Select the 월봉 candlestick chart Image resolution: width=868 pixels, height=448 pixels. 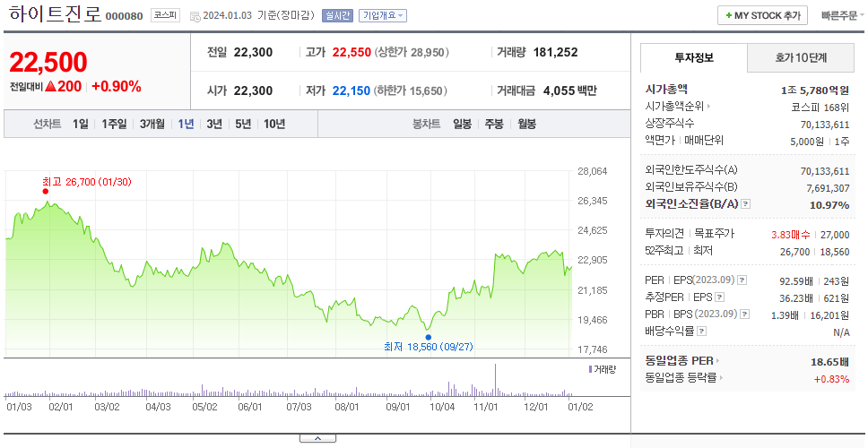[527, 124]
